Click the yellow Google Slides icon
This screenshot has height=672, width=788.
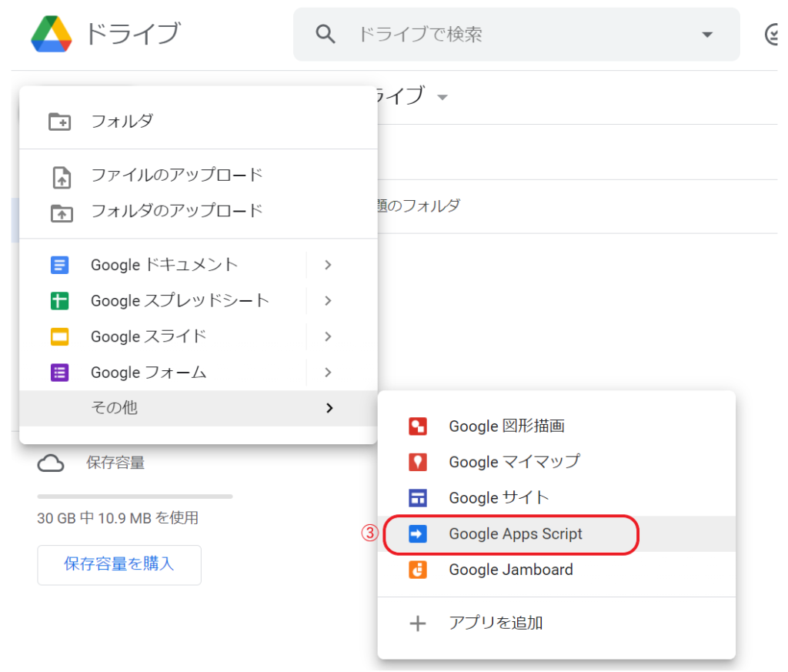tap(60, 336)
